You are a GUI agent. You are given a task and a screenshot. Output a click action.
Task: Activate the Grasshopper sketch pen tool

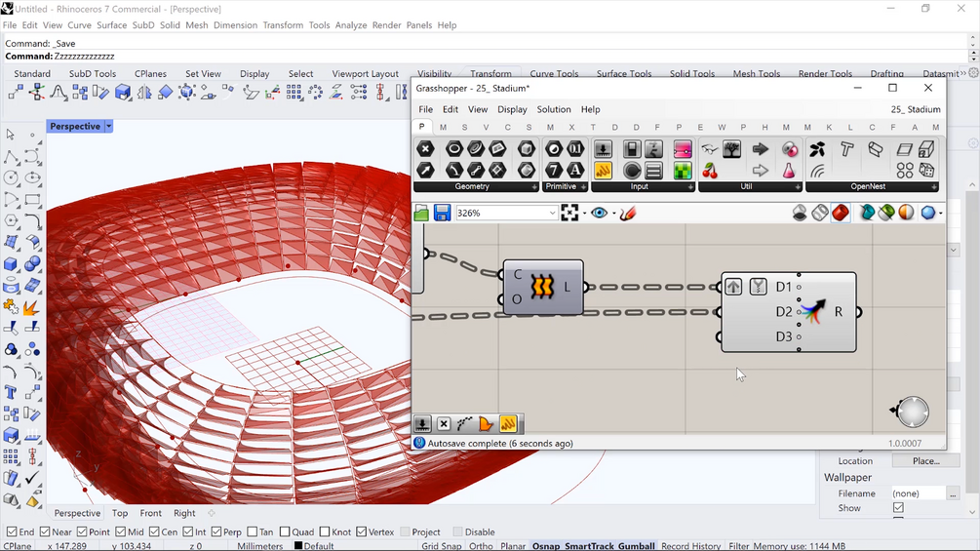[x=628, y=213]
